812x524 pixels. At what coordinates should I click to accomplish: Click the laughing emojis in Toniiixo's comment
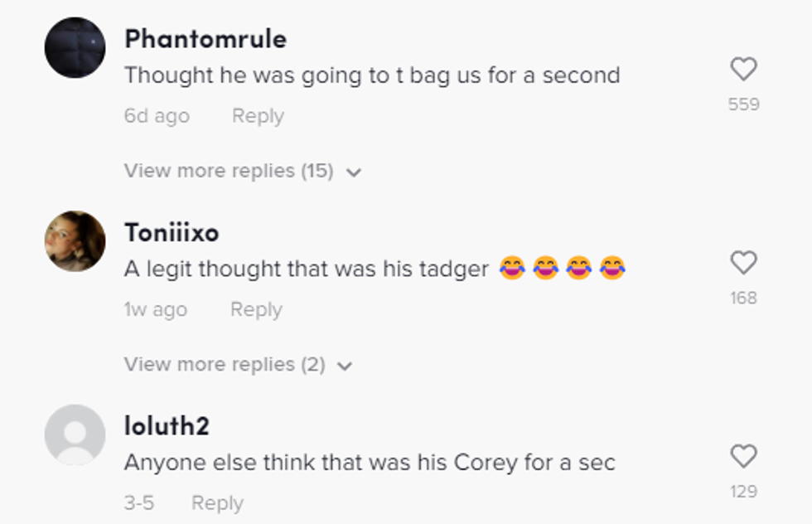[562, 269]
